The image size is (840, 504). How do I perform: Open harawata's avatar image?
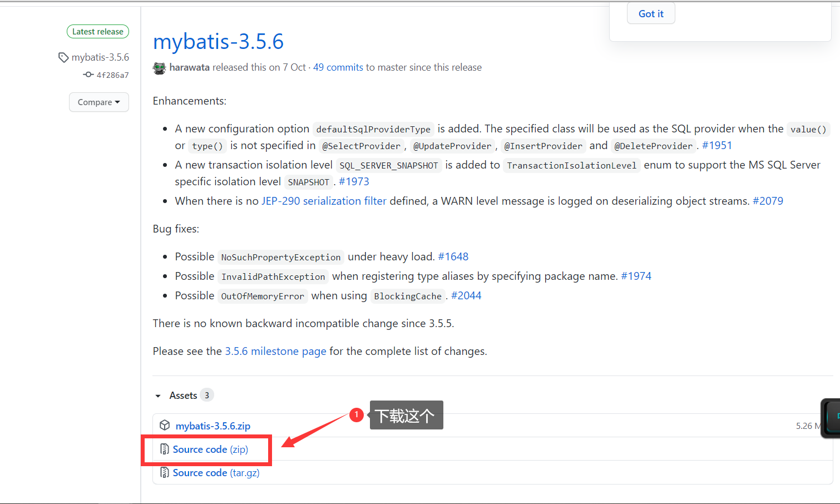coord(159,68)
